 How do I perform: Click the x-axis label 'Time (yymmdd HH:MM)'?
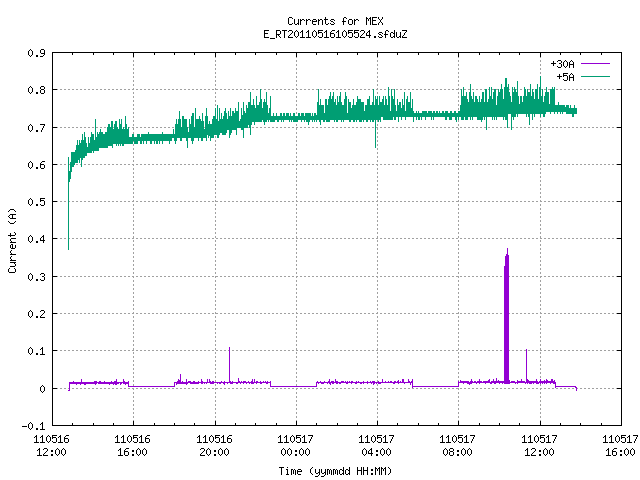pyautogui.click(x=335, y=471)
